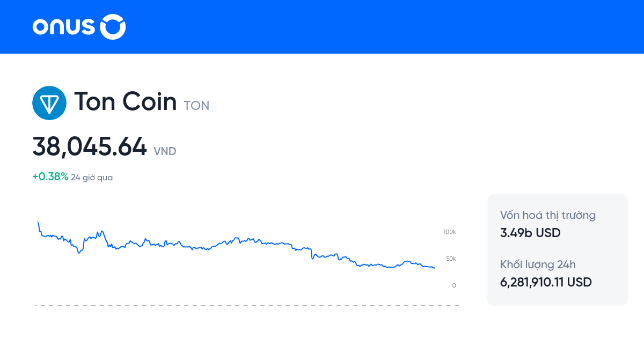Open the market cap value 3.49b USD
This screenshot has width=644, height=338.
[530, 233]
